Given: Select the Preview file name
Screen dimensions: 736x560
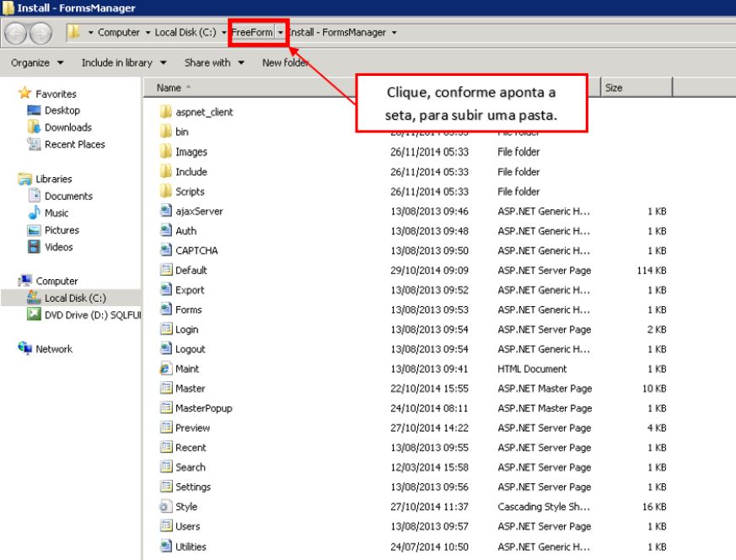Looking at the screenshot, I should coord(192,428).
